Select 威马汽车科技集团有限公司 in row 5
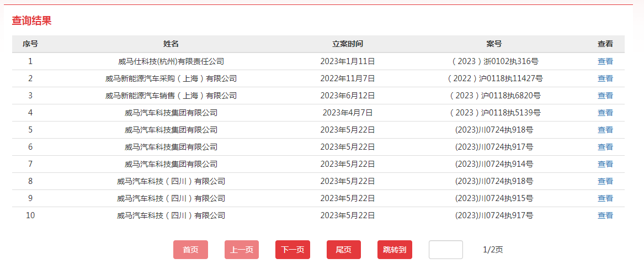 (171, 130)
